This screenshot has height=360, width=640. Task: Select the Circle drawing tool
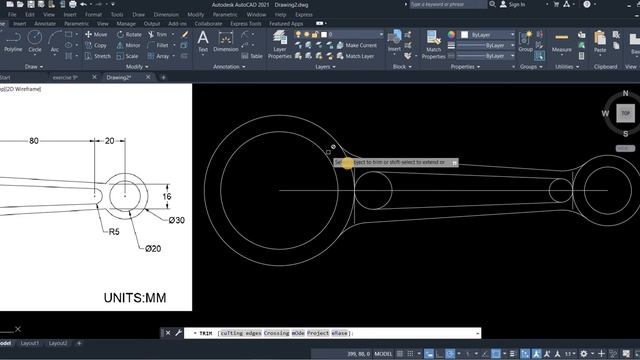point(35,42)
